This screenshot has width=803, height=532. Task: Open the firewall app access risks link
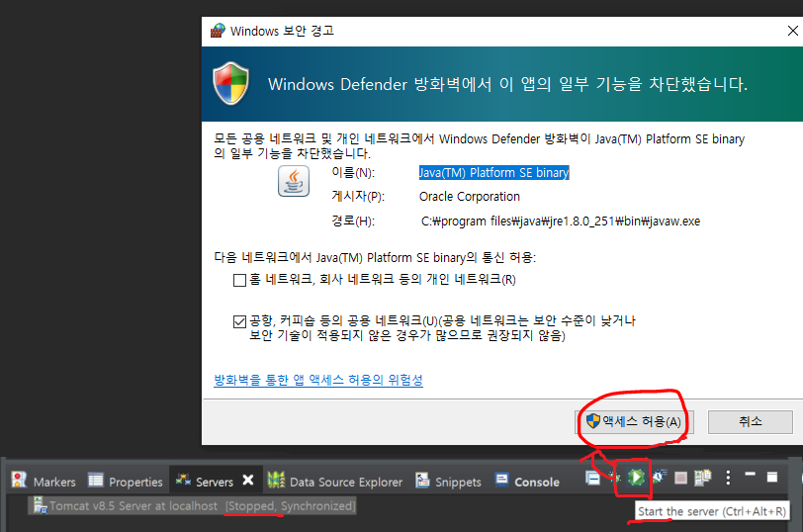[x=318, y=380]
